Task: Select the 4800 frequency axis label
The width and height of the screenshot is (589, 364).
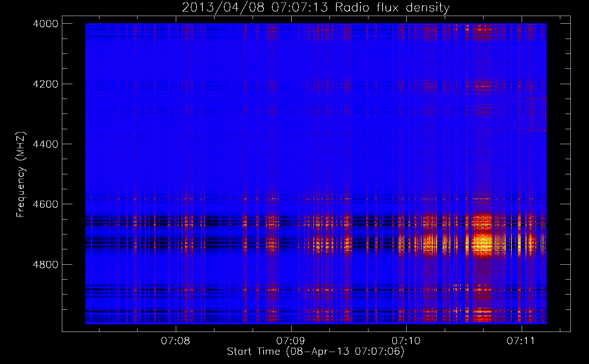Action: point(46,264)
